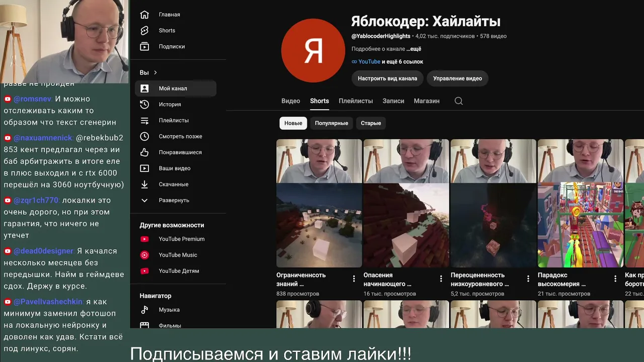Click the Смотреть позже clock icon
644x362 pixels.
point(144,136)
